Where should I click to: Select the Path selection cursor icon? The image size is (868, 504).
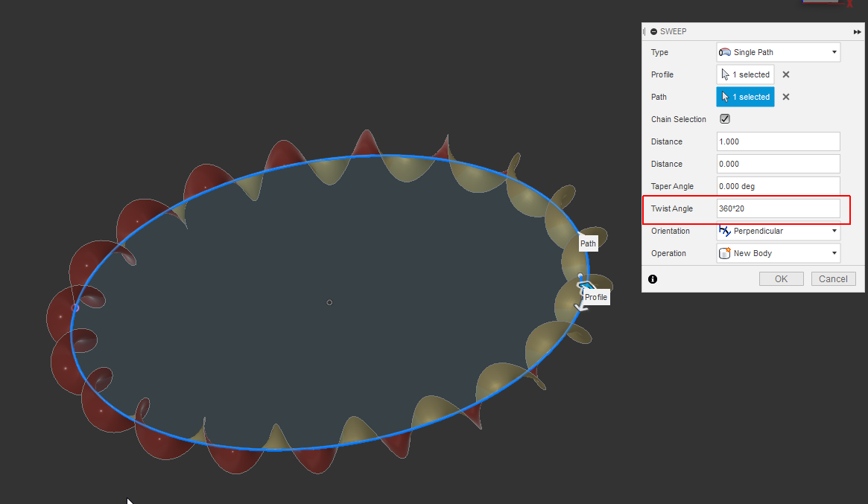[x=725, y=97]
